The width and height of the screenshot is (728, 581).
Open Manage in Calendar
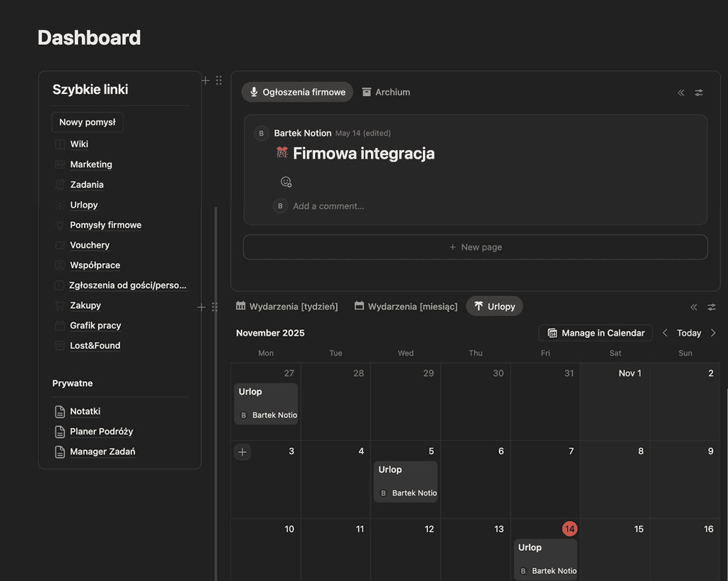coord(596,333)
